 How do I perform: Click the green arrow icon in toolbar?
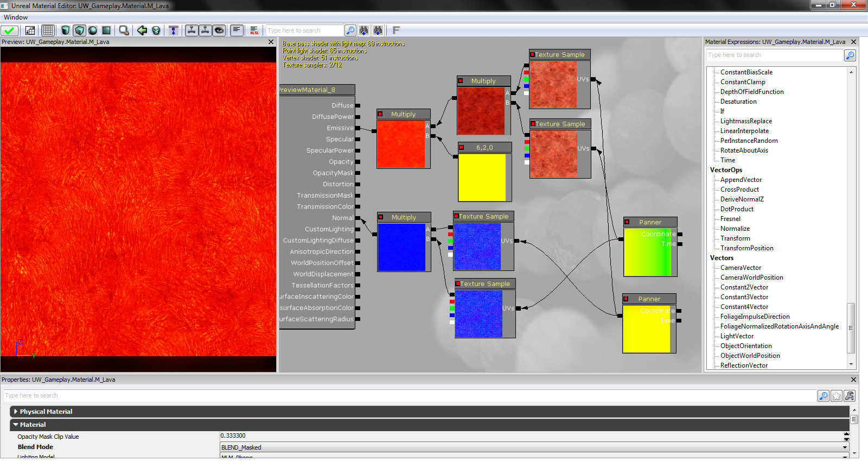coord(142,30)
